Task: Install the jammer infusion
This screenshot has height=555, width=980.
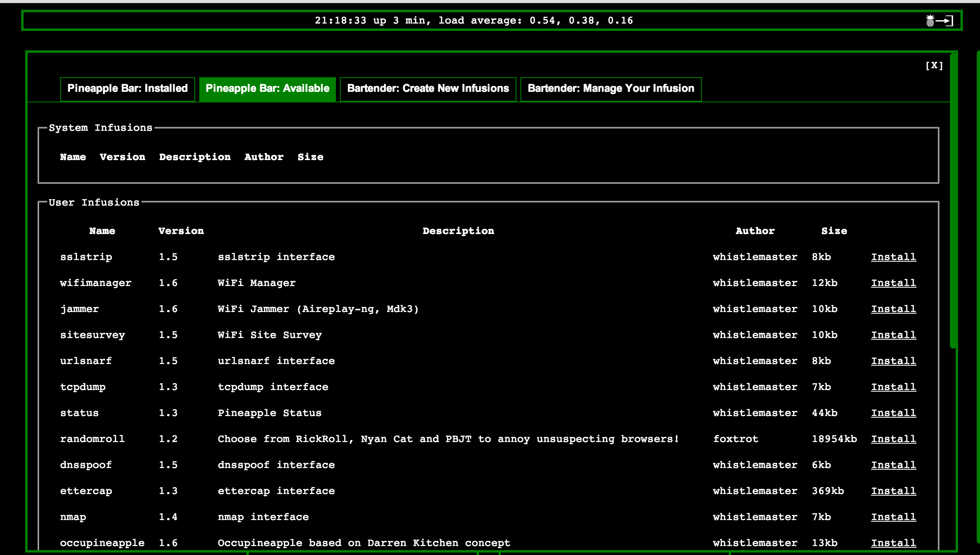Action: point(893,309)
